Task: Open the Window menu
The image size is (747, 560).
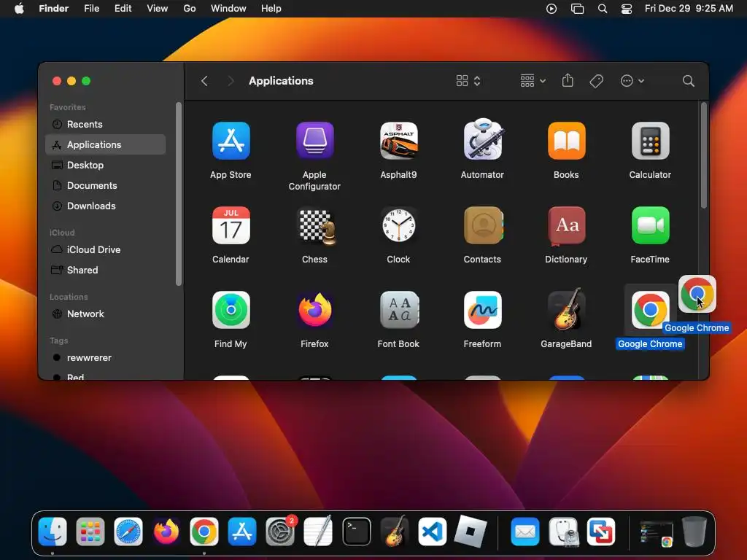Action: [x=228, y=8]
